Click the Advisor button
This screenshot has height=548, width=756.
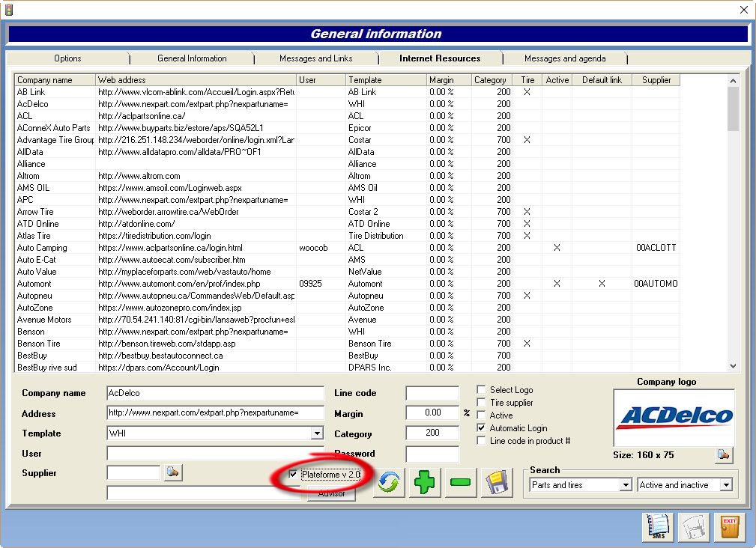coord(332,493)
